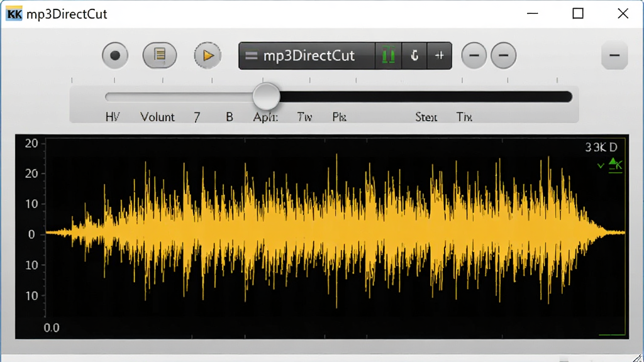Open the list document icon button
The height and width of the screenshot is (362, 644).
click(x=160, y=55)
